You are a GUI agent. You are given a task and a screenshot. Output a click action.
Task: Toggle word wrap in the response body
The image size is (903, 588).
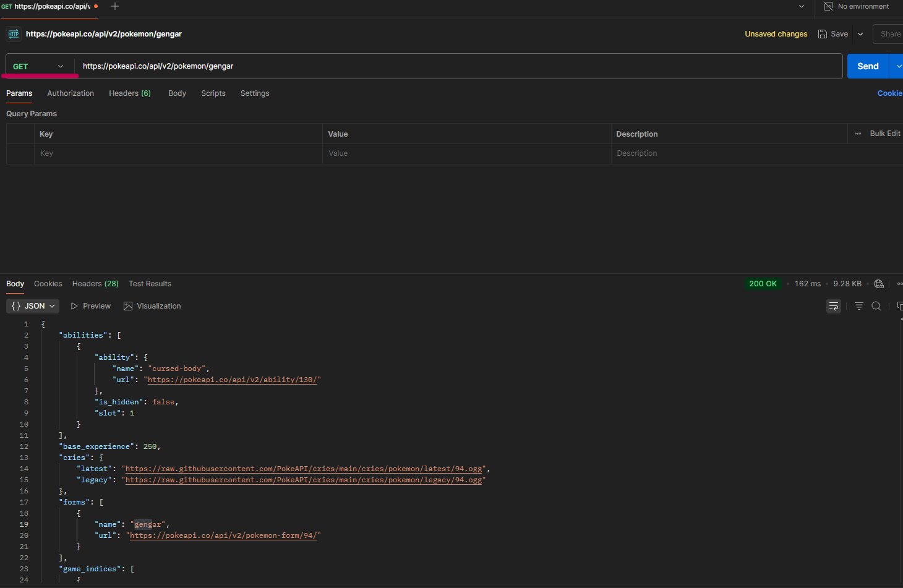(x=834, y=306)
